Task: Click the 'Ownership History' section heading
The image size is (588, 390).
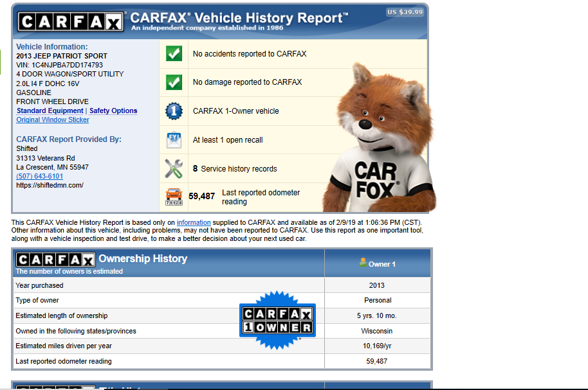Action: (143, 258)
